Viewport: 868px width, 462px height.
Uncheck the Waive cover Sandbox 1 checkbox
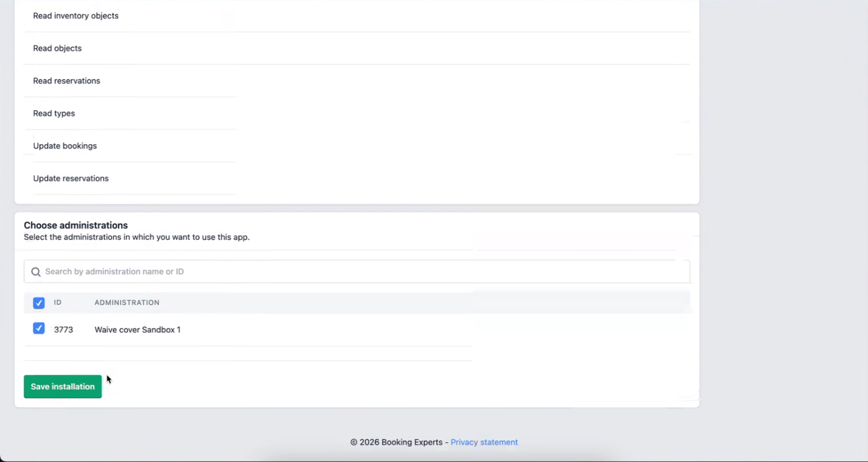coord(38,329)
